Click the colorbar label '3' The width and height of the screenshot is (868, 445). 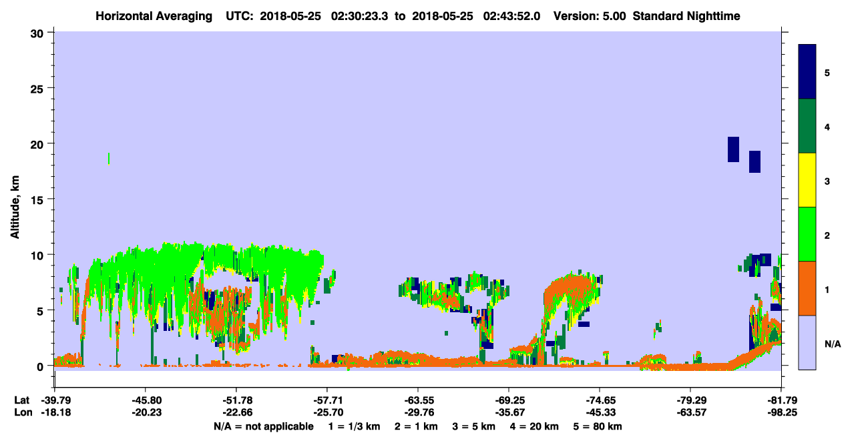point(827,181)
